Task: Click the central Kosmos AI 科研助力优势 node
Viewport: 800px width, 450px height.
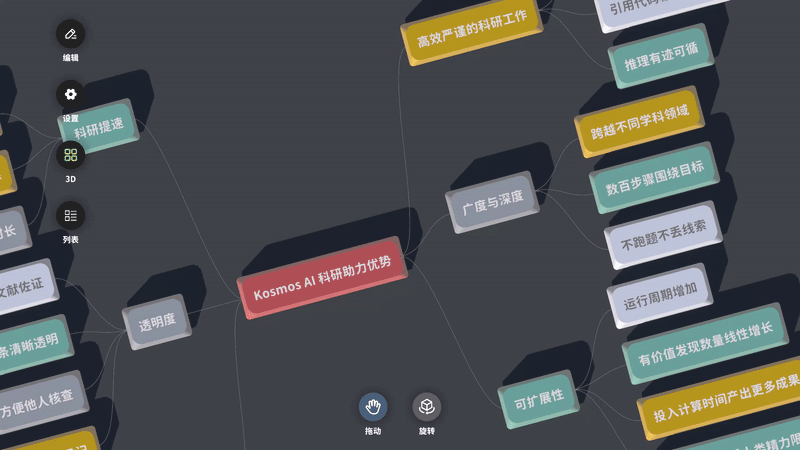Action: [322, 278]
